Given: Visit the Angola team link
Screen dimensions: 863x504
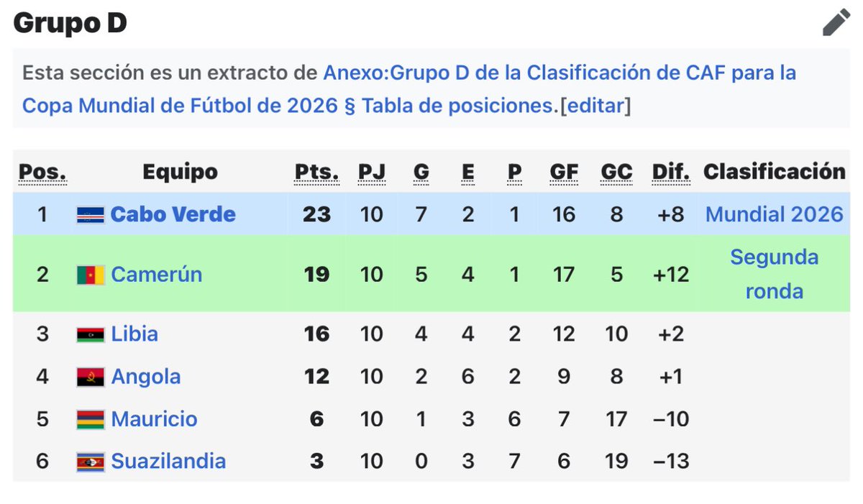Looking at the screenshot, I should point(146,376).
